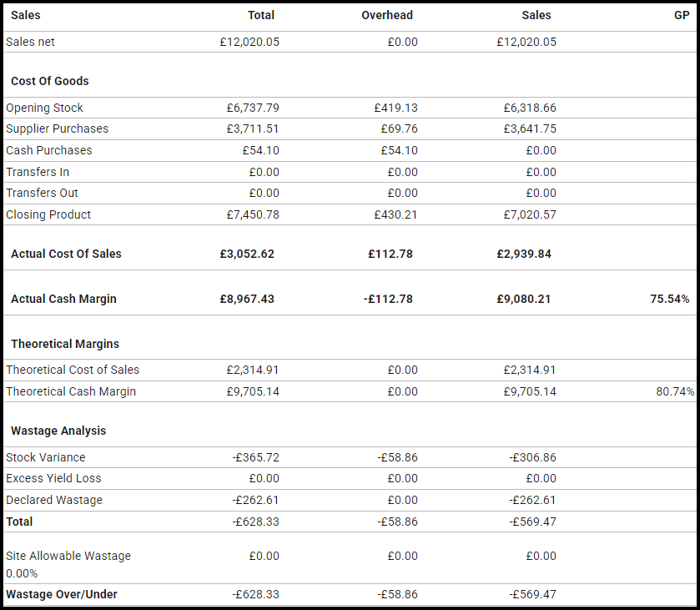Click the 80.74% theoretical GP value
The image size is (700, 610).
[x=671, y=391]
